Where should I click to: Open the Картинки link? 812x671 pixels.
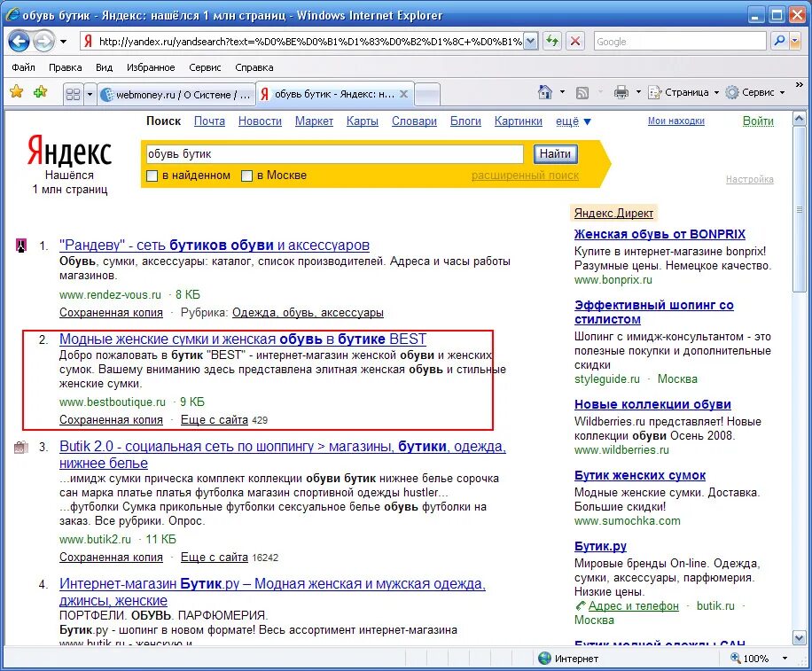tap(518, 121)
